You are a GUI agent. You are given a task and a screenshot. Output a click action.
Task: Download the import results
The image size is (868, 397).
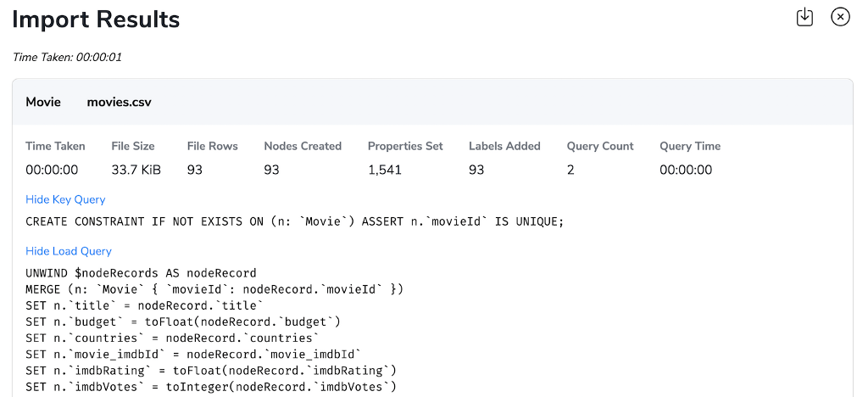804,17
